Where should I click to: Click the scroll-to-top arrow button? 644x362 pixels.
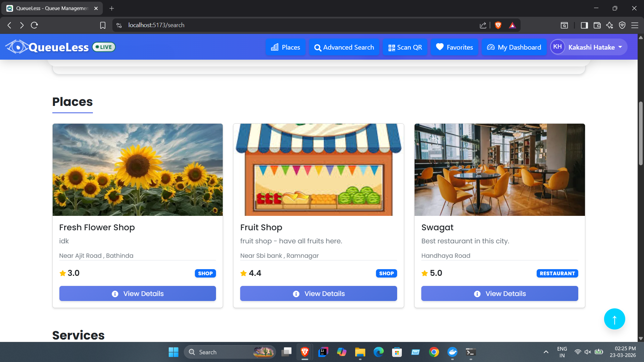pyautogui.click(x=614, y=319)
